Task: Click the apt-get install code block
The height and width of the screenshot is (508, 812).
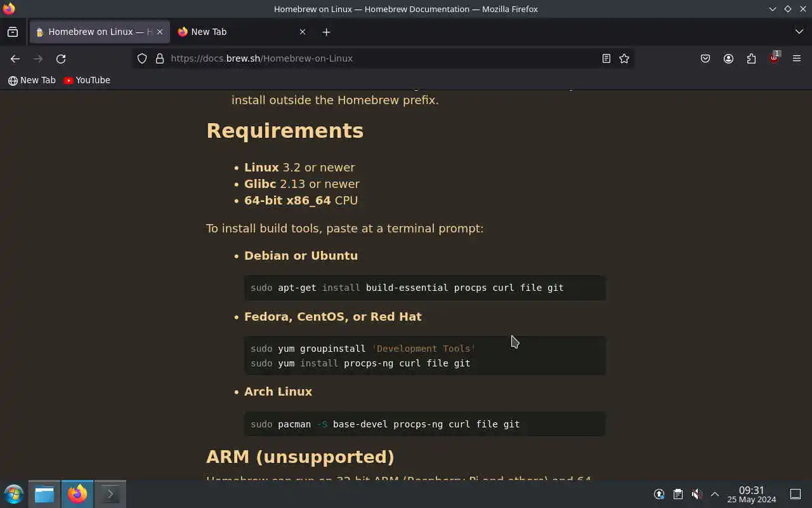Action: pos(425,288)
